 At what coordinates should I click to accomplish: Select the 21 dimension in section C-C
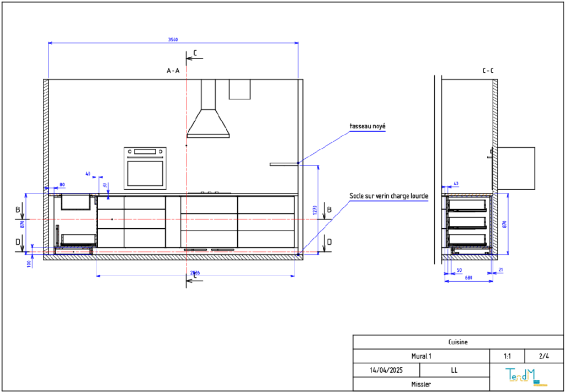[x=500, y=270]
